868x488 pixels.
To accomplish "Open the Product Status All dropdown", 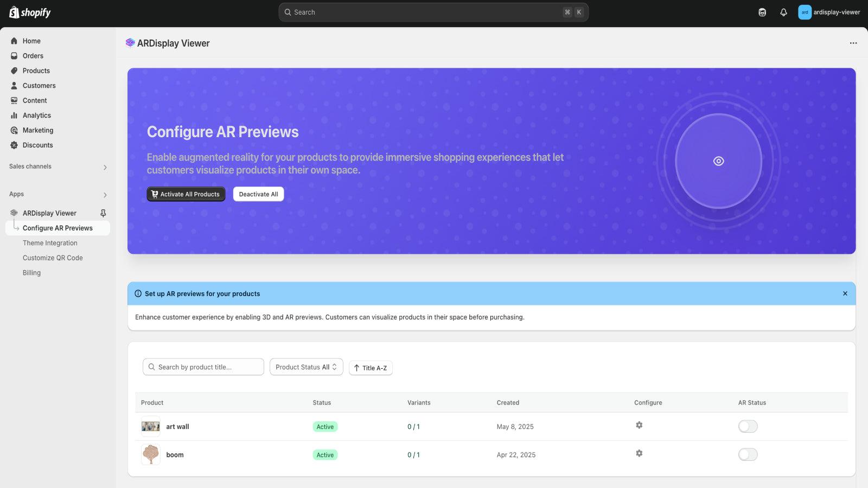I will coord(306,367).
